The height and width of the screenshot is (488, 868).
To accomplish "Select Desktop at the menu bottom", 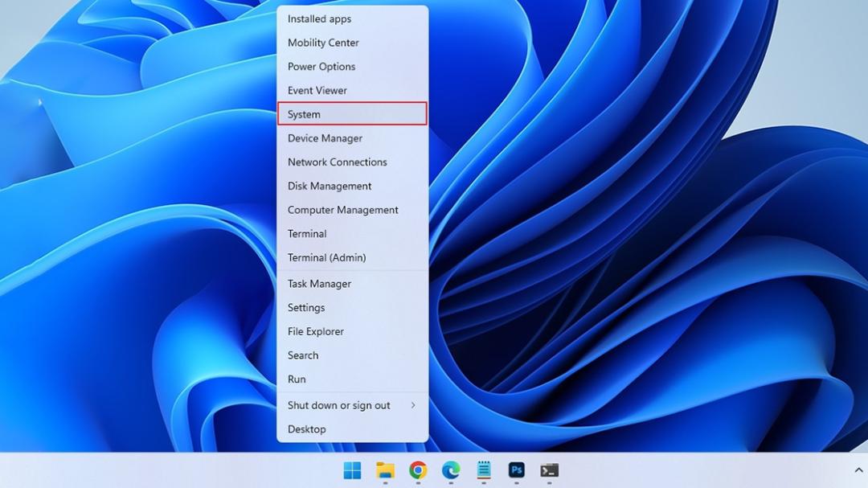I will pyautogui.click(x=353, y=429).
